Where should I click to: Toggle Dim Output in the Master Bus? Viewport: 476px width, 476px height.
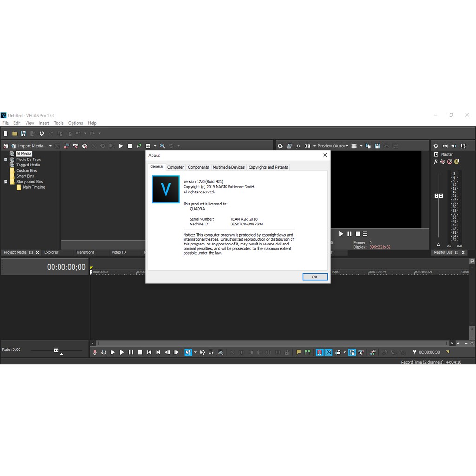454,146
